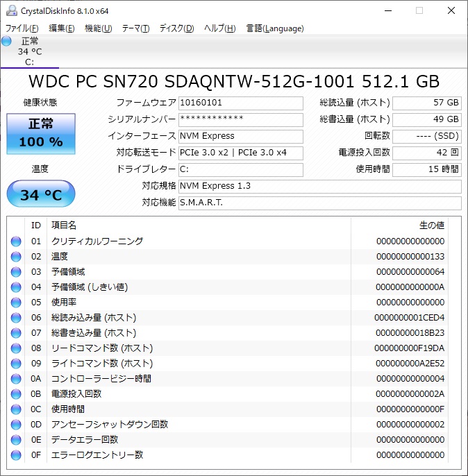This screenshot has width=468, height=476.
Task: Click the 34 °C temperature button
Action: pyautogui.click(x=41, y=194)
